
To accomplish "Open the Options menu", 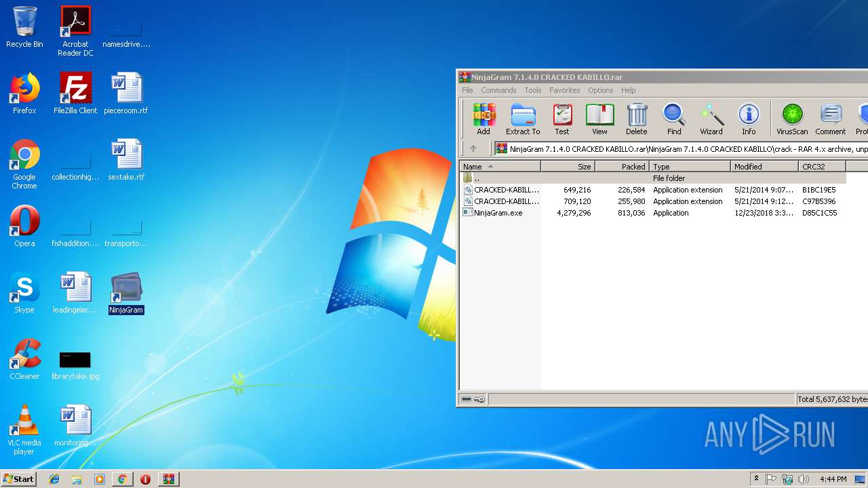I will click(x=601, y=90).
